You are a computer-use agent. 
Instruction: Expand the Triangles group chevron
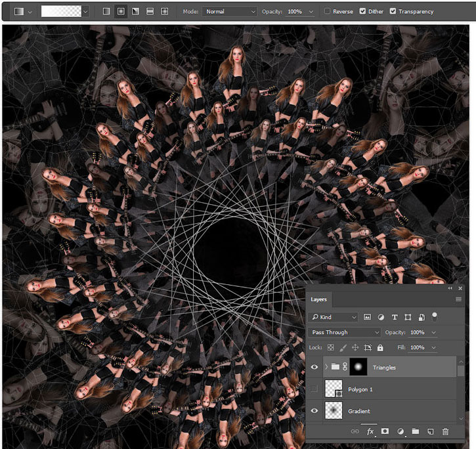[x=326, y=367]
